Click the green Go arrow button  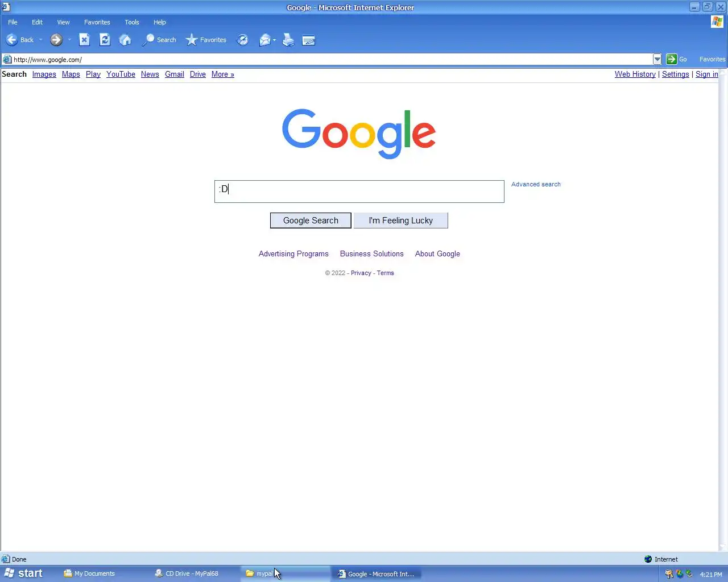(x=672, y=59)
